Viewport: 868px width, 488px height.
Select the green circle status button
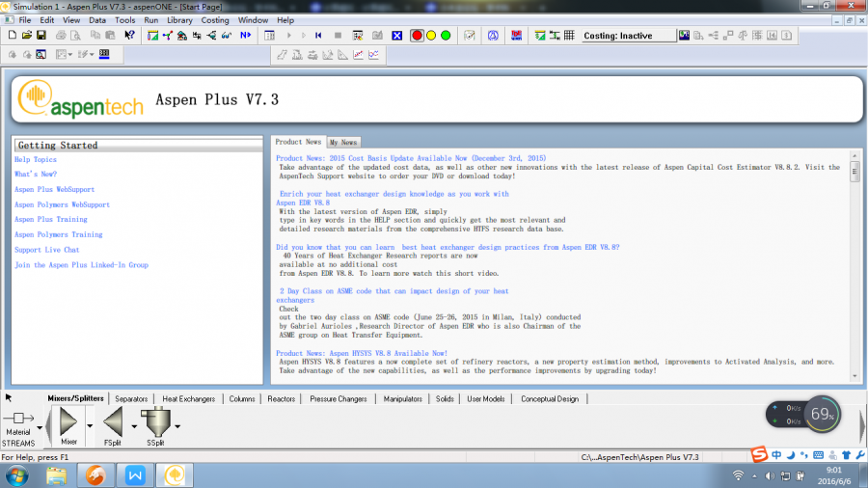coord(446,36)
